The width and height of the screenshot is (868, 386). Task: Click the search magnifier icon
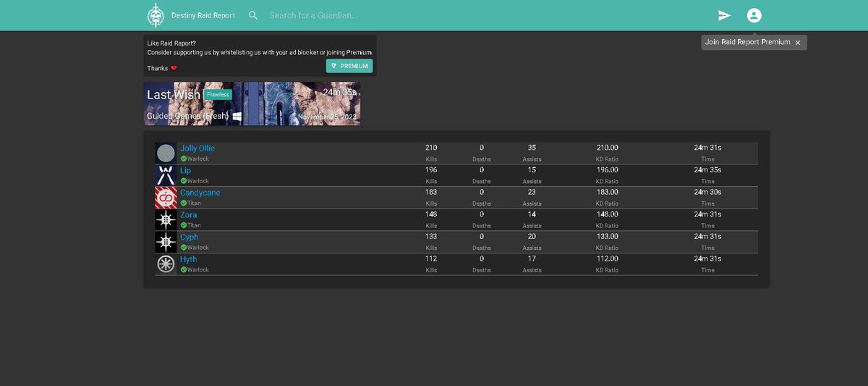coord(253,15)
